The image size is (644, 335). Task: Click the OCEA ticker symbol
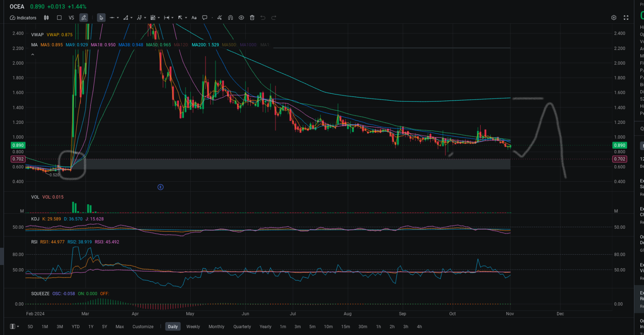[x=17, y=6]
